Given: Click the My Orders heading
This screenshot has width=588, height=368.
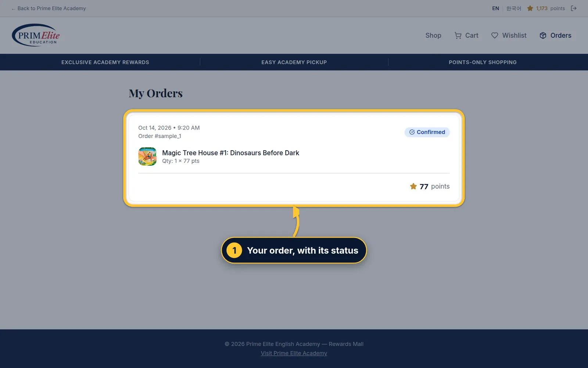Looking at the screenshot, I should (x=155, y=93).
